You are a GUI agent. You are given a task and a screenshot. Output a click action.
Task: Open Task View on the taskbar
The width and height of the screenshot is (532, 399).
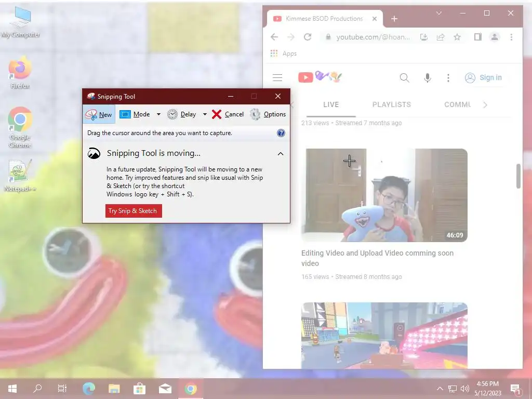[x=62, y=389]
